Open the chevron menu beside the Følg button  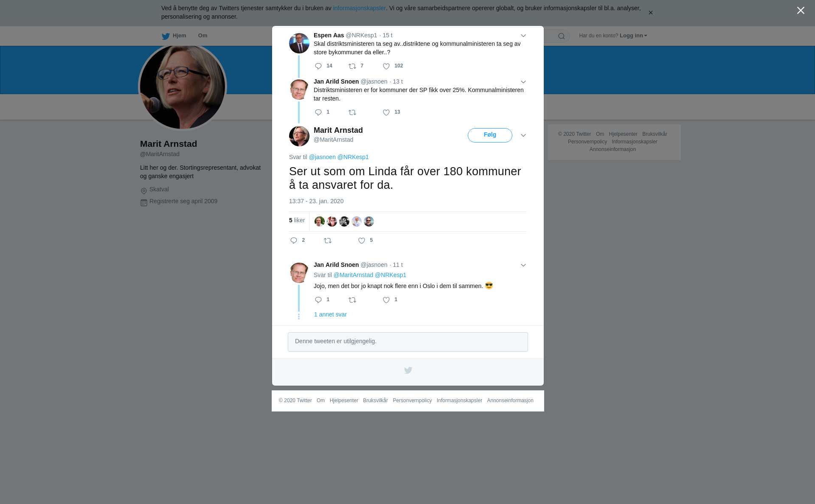click(523, 135)
